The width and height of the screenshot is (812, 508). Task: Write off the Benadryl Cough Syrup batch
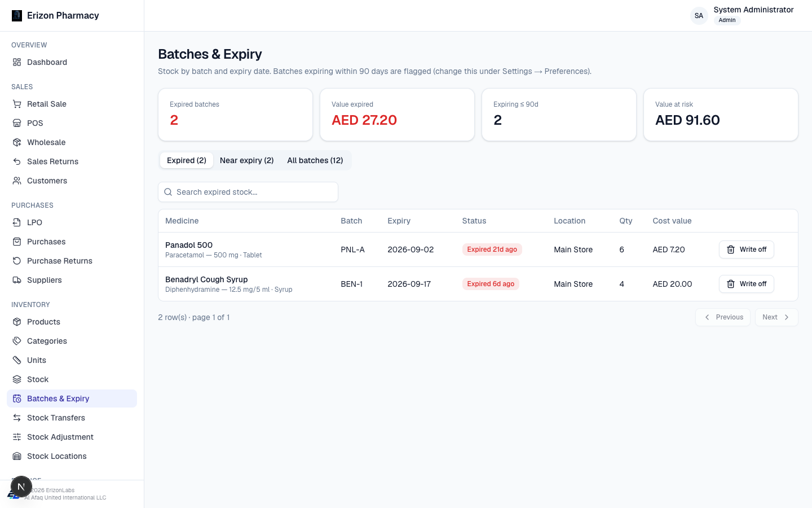point(747,284)
